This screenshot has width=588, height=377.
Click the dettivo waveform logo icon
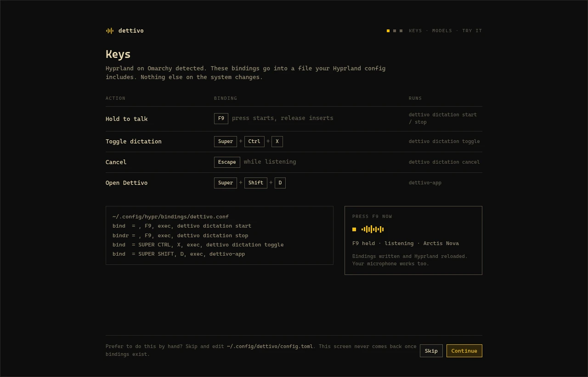point(110,31)
